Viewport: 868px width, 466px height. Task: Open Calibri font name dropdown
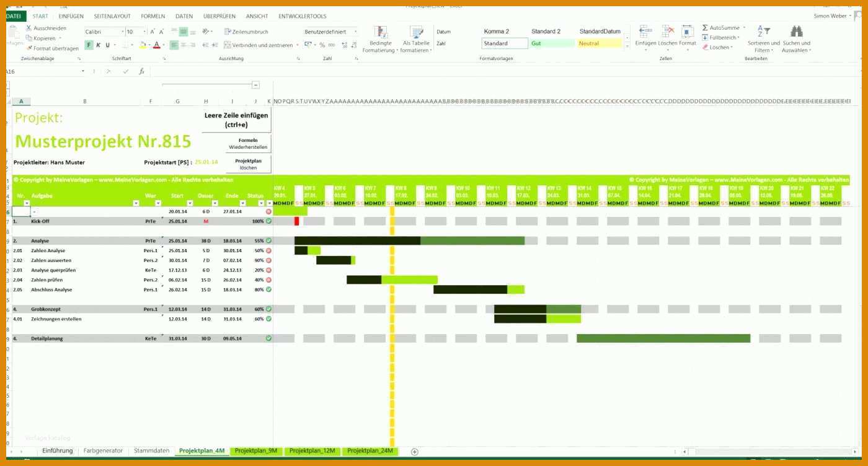[123, 32]
